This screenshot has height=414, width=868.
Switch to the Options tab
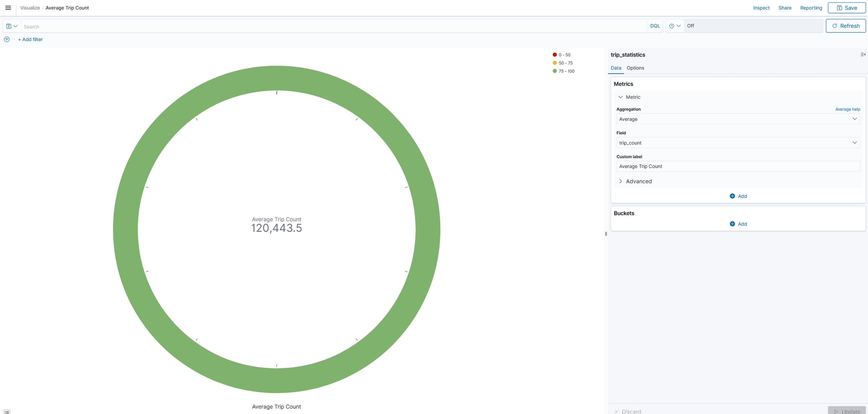point(635,68)
